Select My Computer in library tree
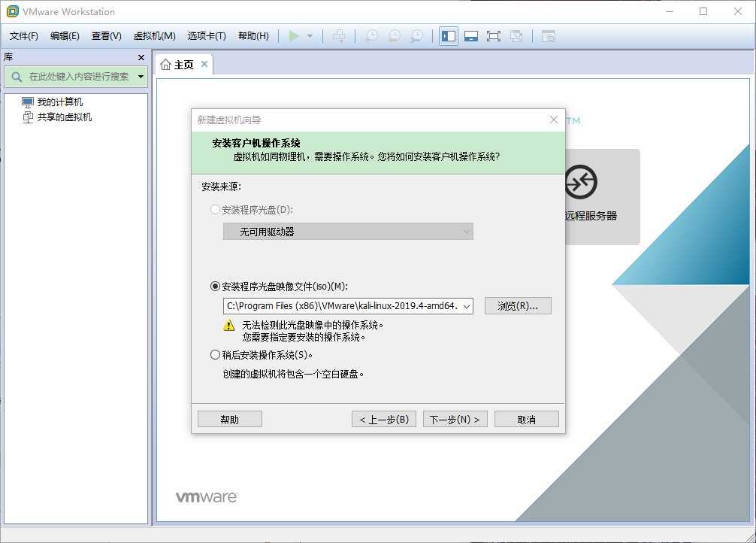Screen dimensions: 756x543 click(52, 102)
